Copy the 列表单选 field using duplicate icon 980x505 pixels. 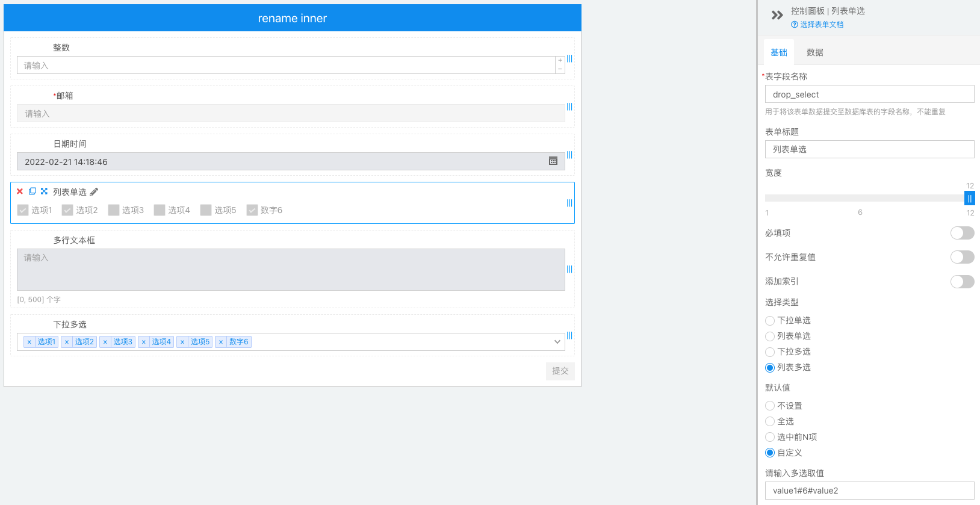pos(33,191)
